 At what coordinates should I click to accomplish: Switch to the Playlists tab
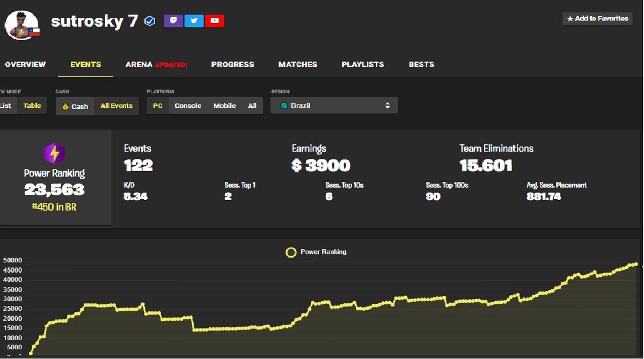tap(363, 64)
